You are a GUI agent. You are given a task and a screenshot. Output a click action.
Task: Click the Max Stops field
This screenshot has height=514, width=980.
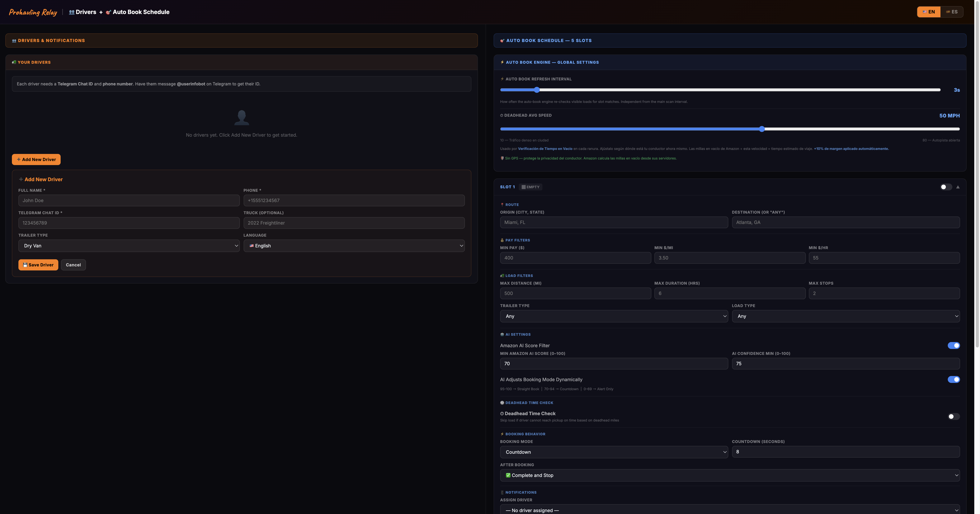(x=884, y=293)
